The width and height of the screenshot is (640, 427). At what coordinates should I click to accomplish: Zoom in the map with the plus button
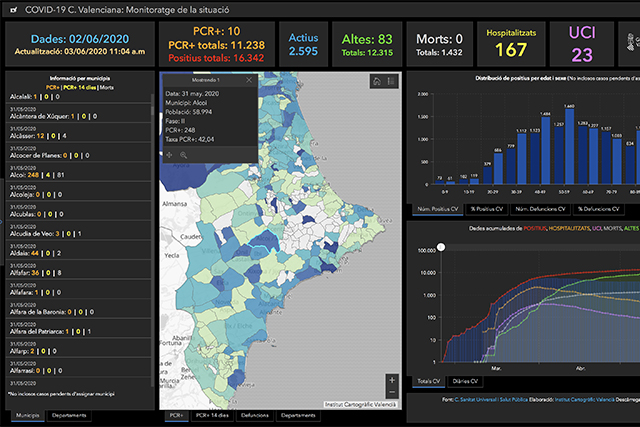point(392,380)
